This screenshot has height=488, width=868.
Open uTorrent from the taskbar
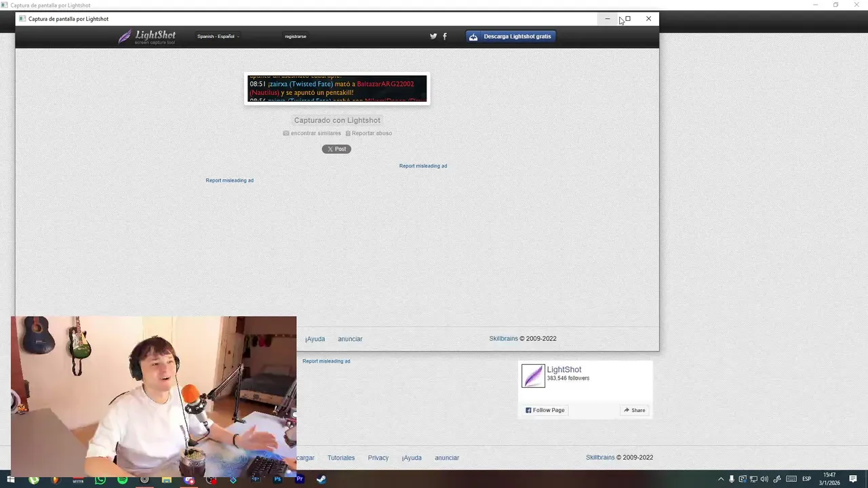[x=34, y=479]
